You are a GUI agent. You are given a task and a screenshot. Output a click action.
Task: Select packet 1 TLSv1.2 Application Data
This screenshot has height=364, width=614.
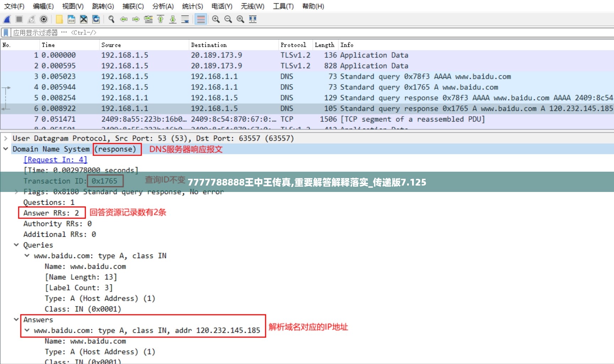(307, 55)
